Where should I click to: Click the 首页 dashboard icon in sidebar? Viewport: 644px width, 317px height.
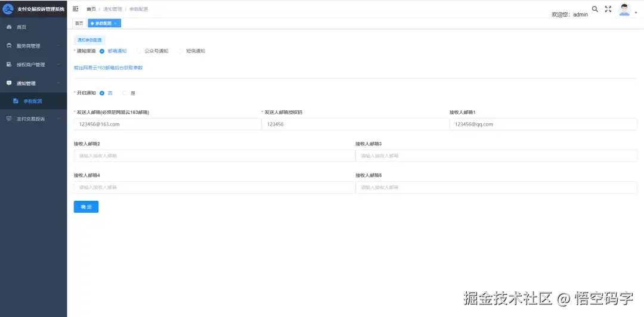pyautogui.click(x=9, y=27)
